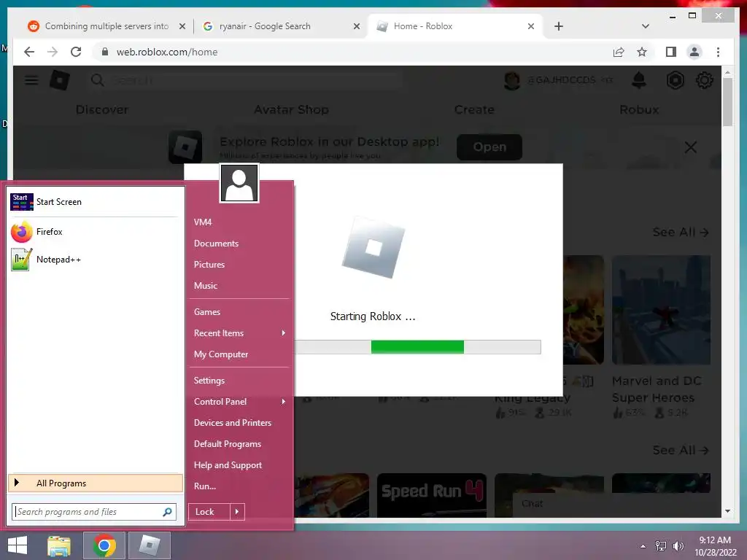Click the share page icon in address bar
747x560 pixels.
(x=619, y=52)
